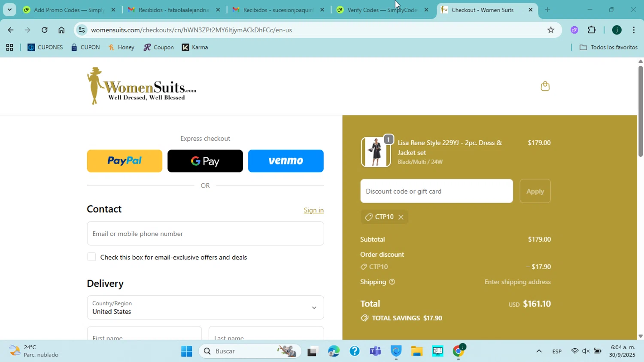Switch to the Add Promo Codes tab
Viewport: 644px width, 362px height.
pos(69,10)
